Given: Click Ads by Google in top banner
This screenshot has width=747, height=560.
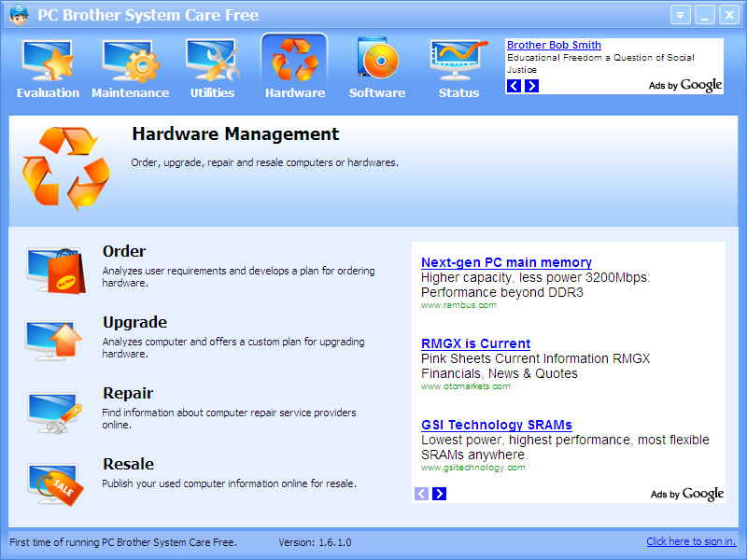Looking at the screenshot, I should click(685, 85).
